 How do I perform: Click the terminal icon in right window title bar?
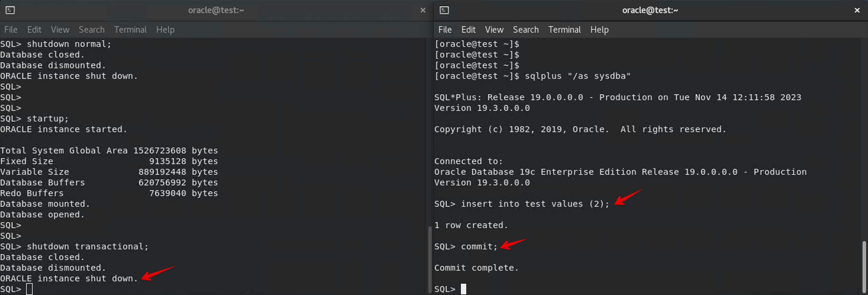(x=444, y=10)
